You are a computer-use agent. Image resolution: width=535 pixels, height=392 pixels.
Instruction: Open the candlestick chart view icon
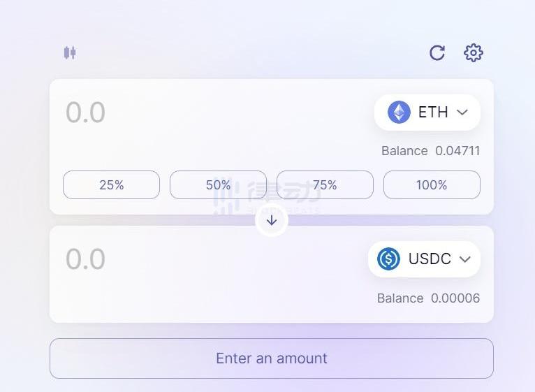pyautogui.click(x=70, y=52)
